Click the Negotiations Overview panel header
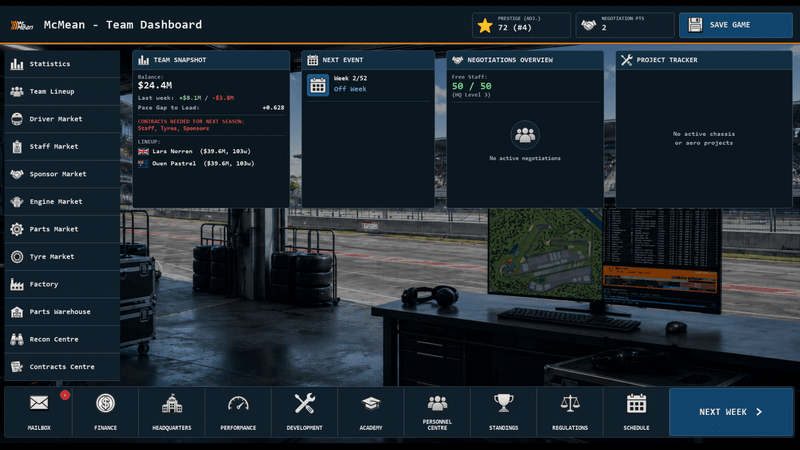800x450 pixels. click(x=525, y=60)
